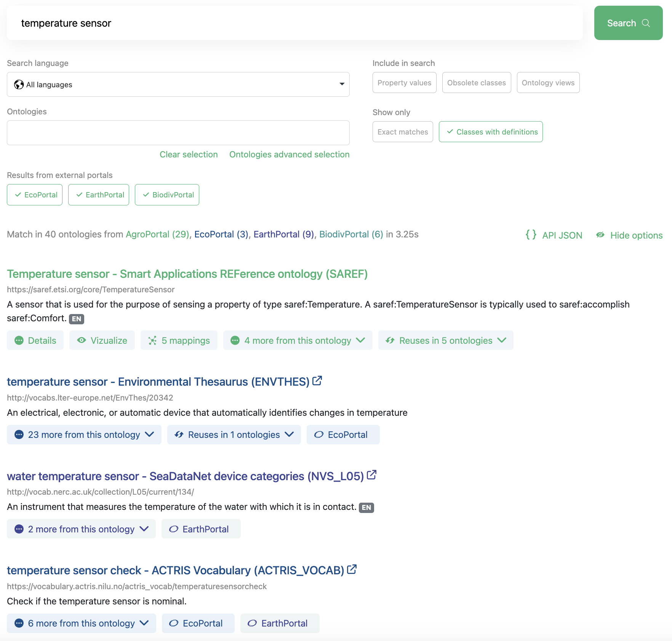Open Details for the SAREF TemperatureSensor result
Image resolution: width=672 pixels, height=641 pixels.
coord(35,340)
